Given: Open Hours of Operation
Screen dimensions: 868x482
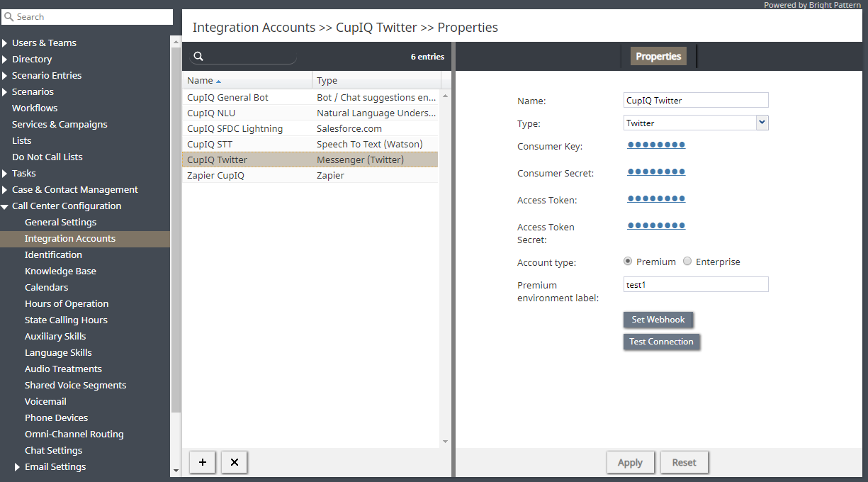Looking at the screenshot, I should point(67,303).
